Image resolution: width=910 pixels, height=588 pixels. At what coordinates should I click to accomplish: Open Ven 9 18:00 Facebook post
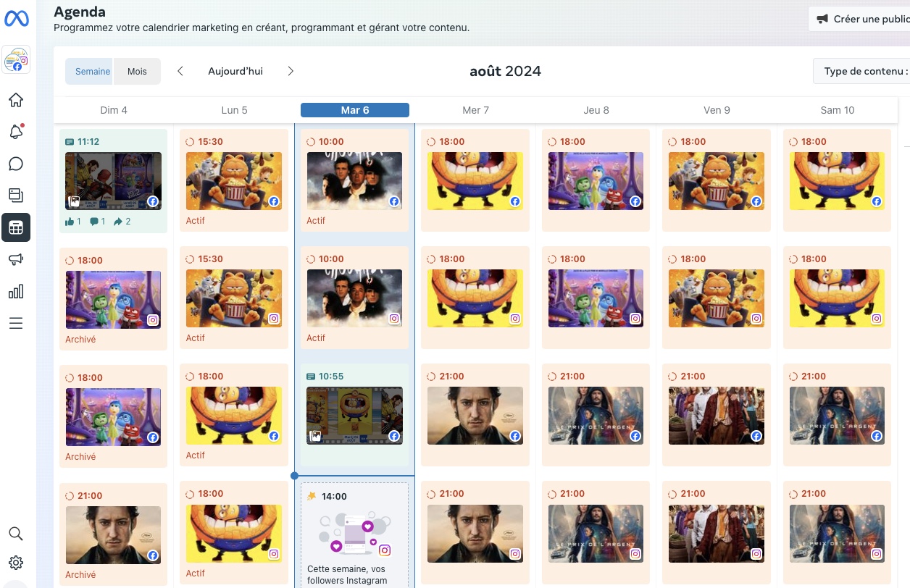(717, 180)
